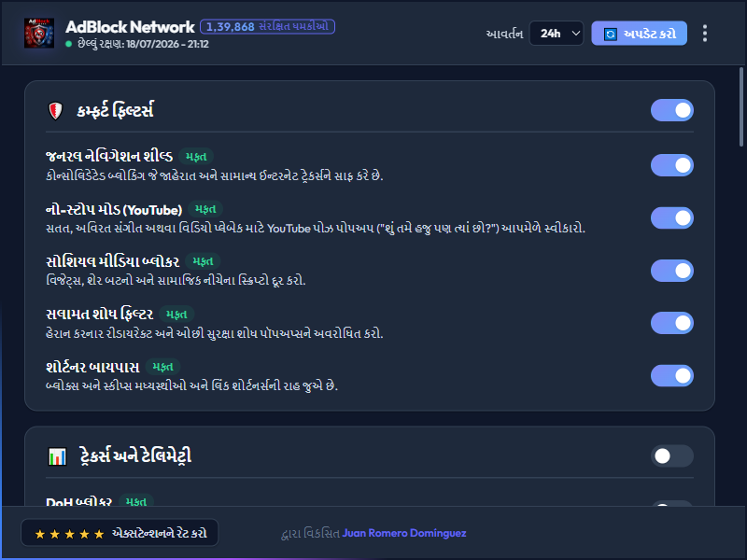Open the 24h આવર્તન frequency dropdown
Image resolution: width=747 pixels, height=560 pixels.
point(557,34)
